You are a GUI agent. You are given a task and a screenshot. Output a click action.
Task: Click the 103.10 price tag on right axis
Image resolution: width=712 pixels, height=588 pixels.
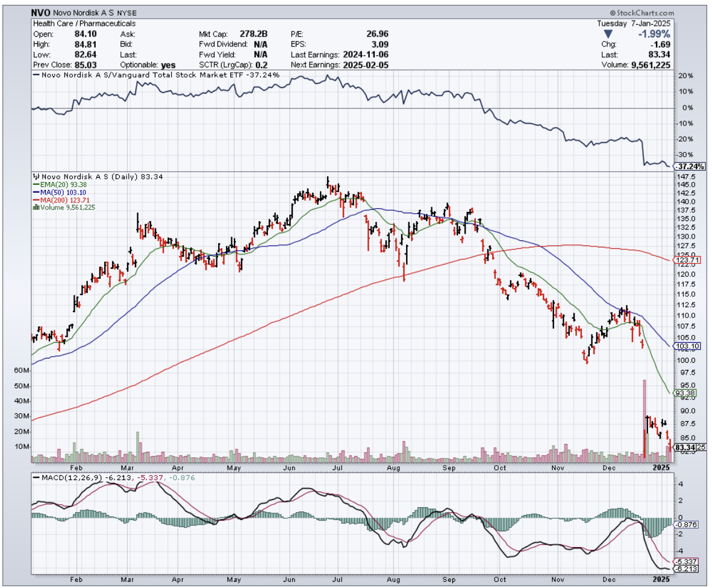click(687, 346)
